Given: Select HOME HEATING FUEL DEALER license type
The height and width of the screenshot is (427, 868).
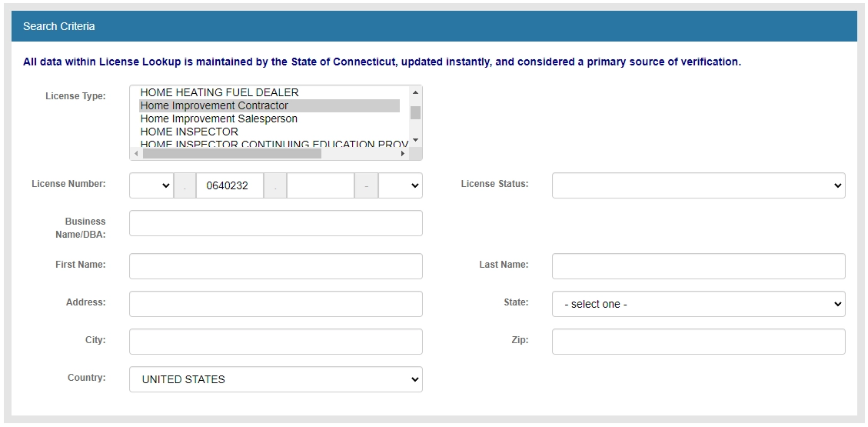Looking at the screenshot, I should click(219, 92).
